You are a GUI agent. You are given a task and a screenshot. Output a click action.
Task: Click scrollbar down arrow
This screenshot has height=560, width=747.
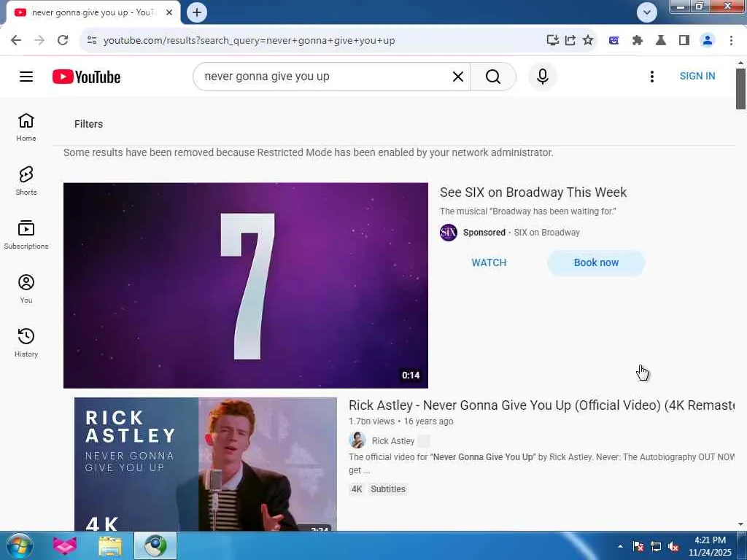coord(740,524)
